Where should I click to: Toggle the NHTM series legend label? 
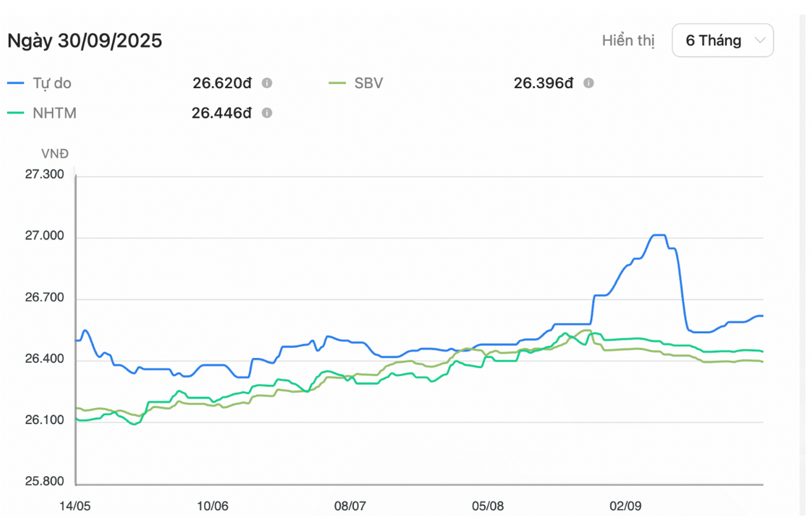54,113
